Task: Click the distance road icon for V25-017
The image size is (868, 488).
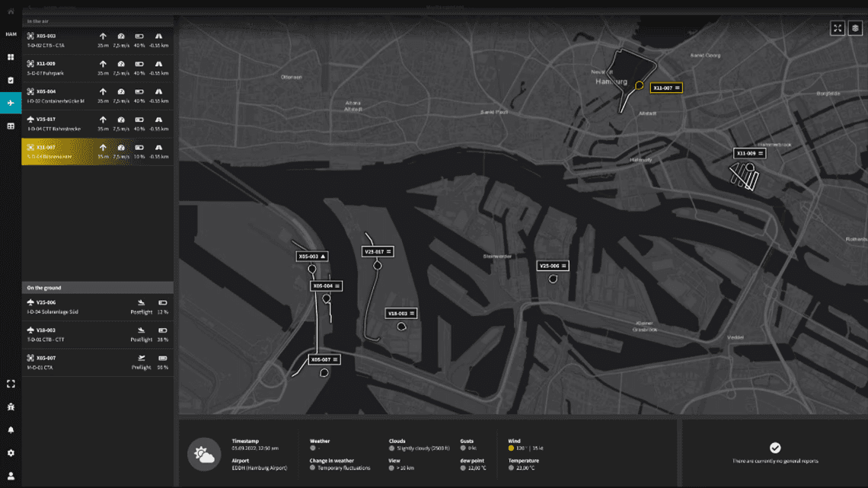Action: 159,120
